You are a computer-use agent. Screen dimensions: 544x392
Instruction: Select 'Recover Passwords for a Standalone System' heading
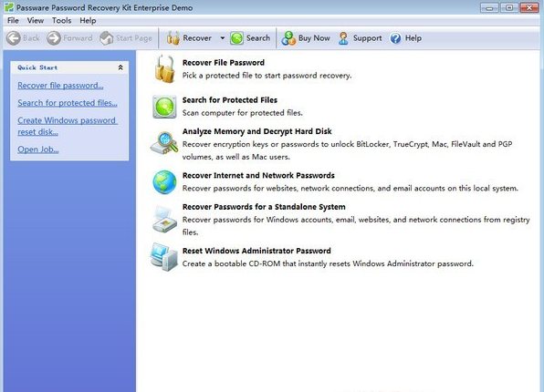click(x=264, y=207)
